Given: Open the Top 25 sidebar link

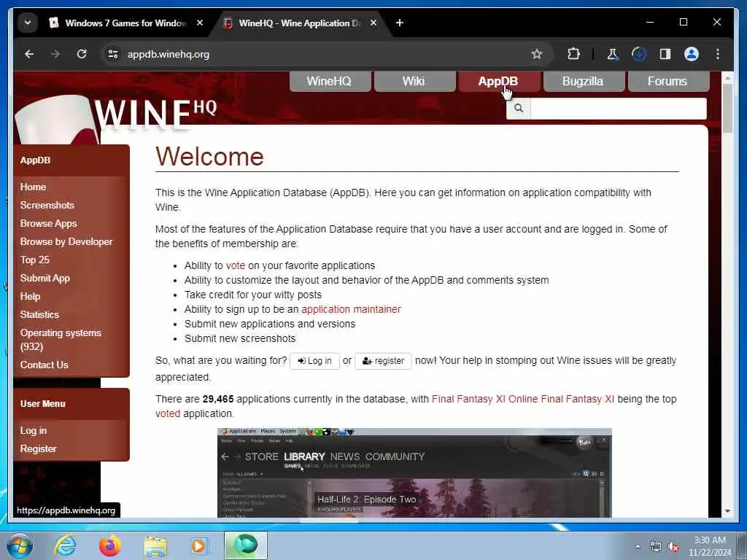Looking at the screenshot, I should click(x=35, y=260).
